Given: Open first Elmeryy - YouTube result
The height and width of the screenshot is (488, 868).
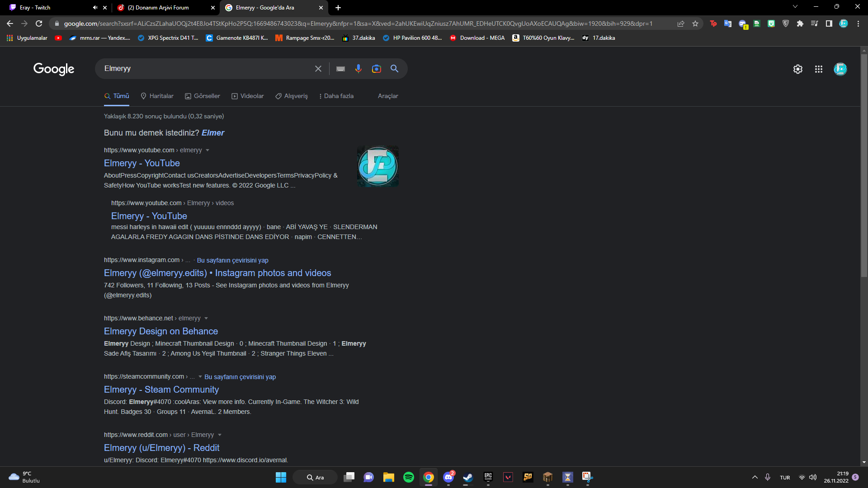Looking at the screenshot, I should tap(142, 163).
